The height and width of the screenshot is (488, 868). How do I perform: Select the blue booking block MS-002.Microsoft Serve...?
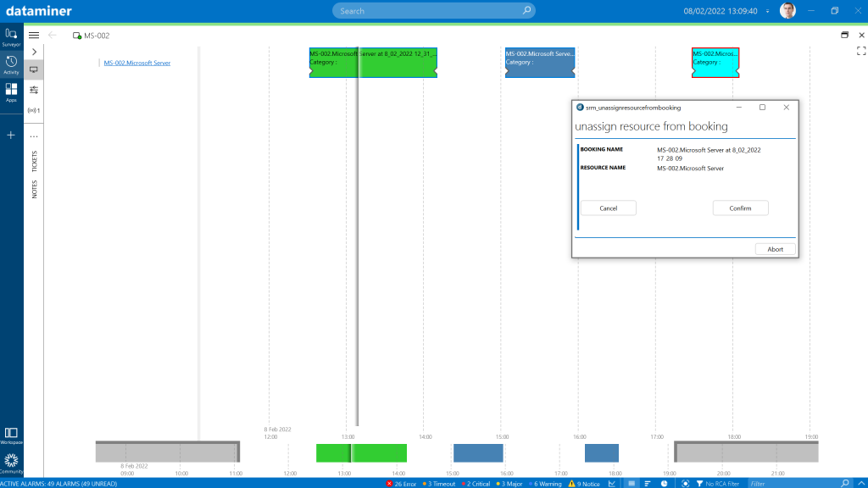coord(540,63)
